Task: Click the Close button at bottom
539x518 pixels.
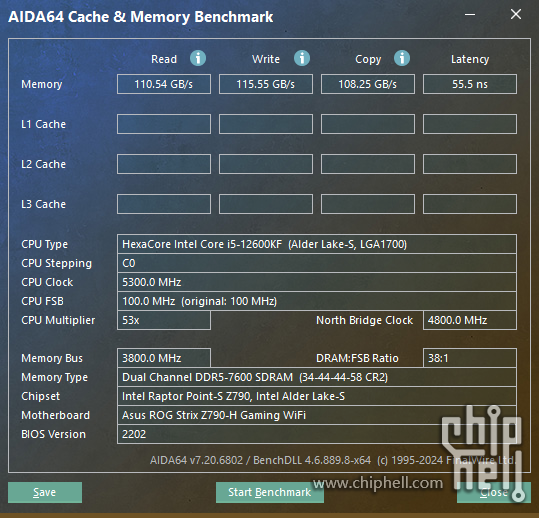Action: (x=494, y=492)
